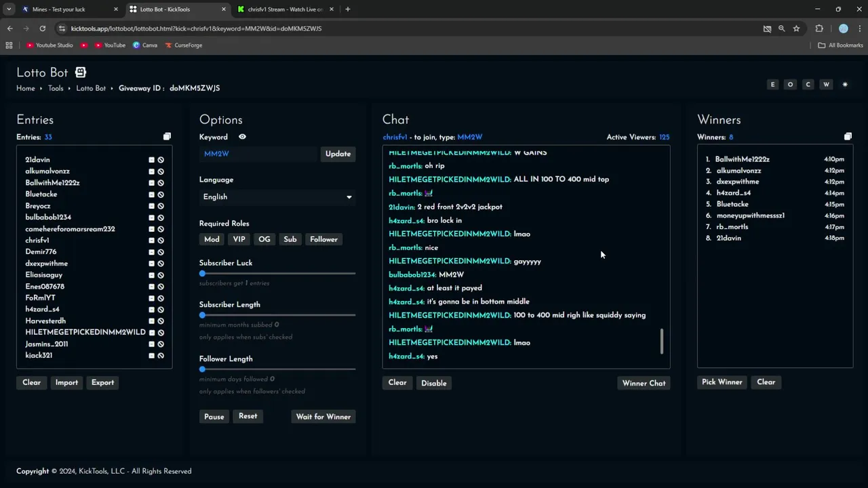Remove chrisfv1 entry with the minus icon
868x488 pixels.
tap(151, 241)
